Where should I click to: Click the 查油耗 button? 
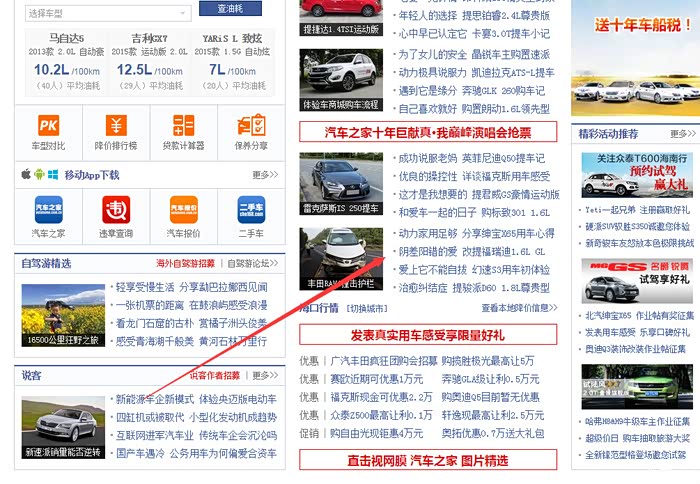pyautogui.click(x=230, y=8)
